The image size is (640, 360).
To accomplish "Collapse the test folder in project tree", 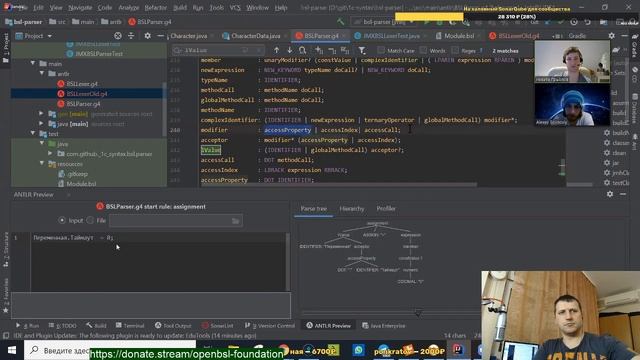I will tap(33, 133).
